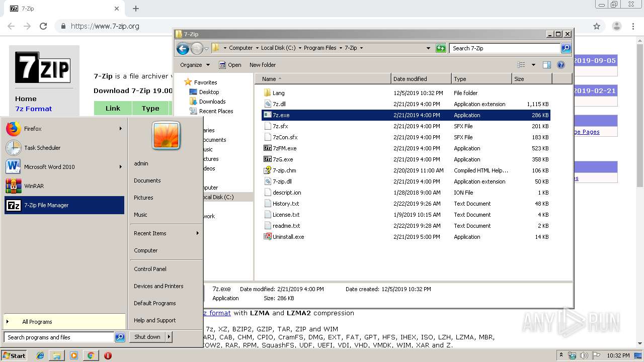This screenshot has width=644, height=362.
Task: Sort files by the Name column
Action: point(323,79)
